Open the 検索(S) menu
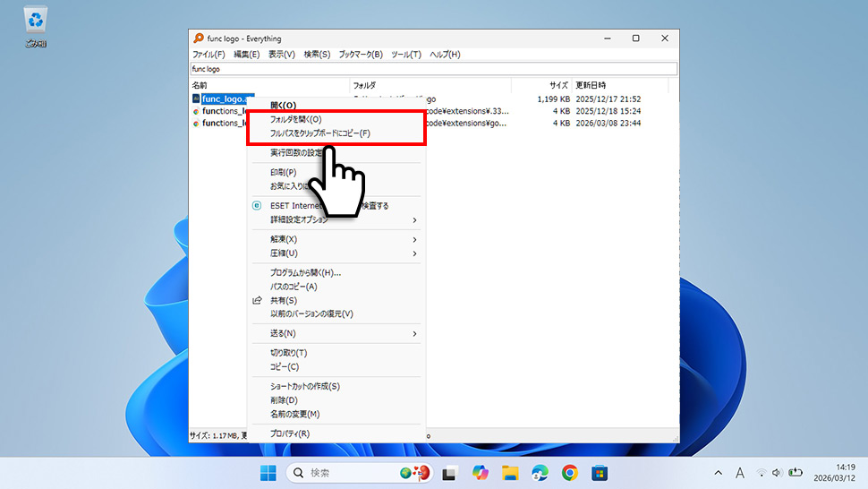868x489 pixels. click(317, 55)
